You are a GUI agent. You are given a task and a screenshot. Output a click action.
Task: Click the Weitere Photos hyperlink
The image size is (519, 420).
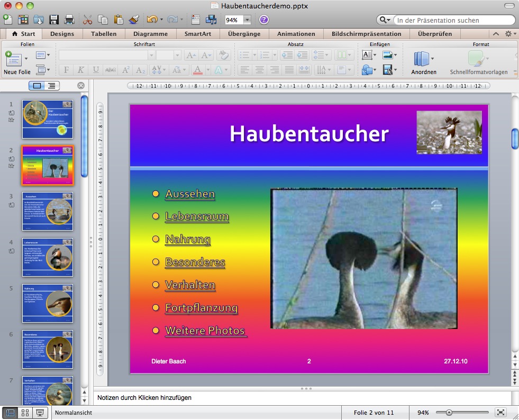[205, 331]
